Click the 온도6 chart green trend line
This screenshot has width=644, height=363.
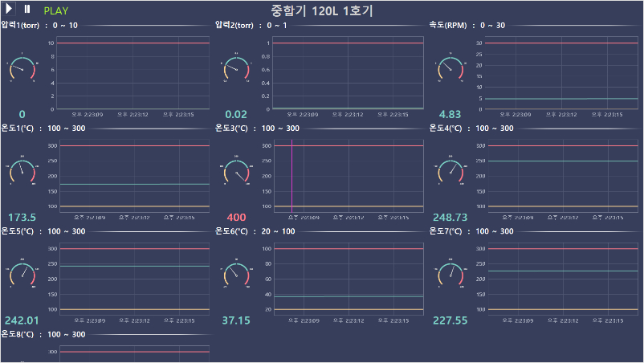348,296
